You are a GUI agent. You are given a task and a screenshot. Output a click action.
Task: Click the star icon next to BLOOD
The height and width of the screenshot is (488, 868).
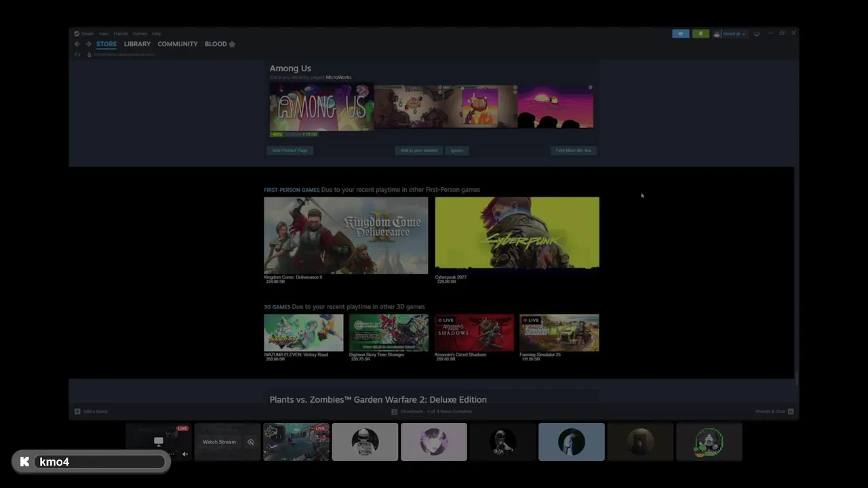point(232,44)
